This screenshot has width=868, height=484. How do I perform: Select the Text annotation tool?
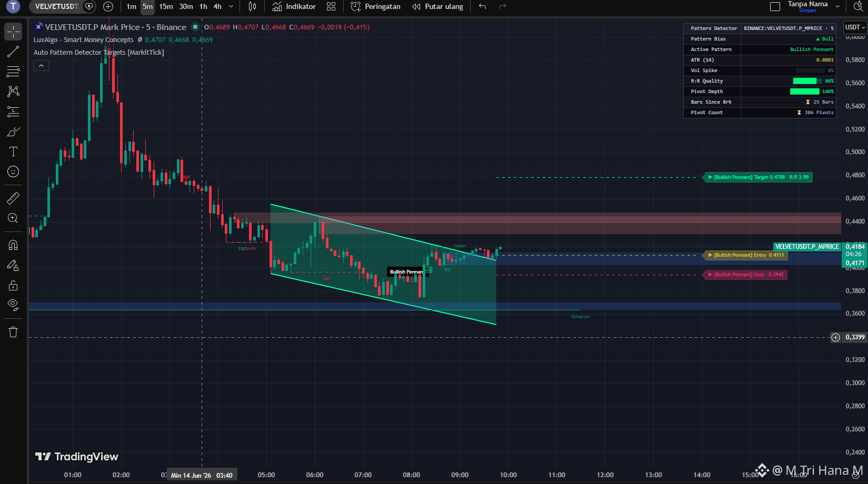pos(13,152)
